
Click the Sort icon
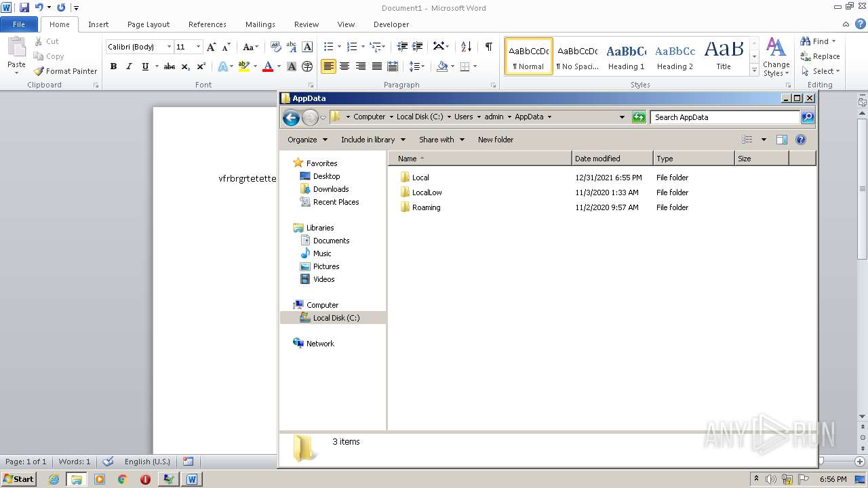point(466,47)
